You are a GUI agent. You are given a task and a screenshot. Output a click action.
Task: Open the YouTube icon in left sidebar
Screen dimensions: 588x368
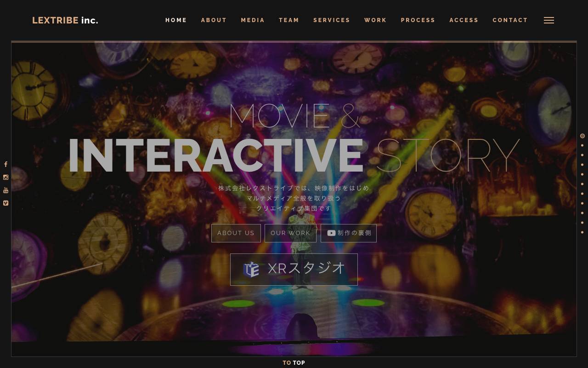tap(6, 190)
